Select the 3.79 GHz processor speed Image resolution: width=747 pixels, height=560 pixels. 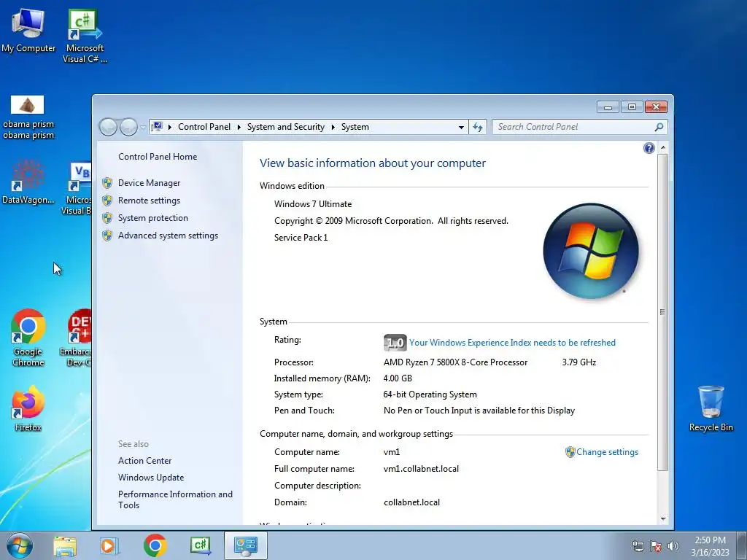pos(578,362)
